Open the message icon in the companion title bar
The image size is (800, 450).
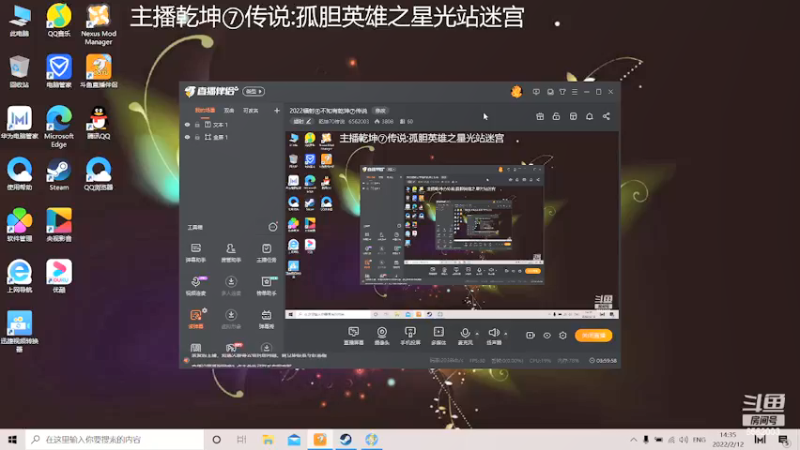click(x=536, y=92)
